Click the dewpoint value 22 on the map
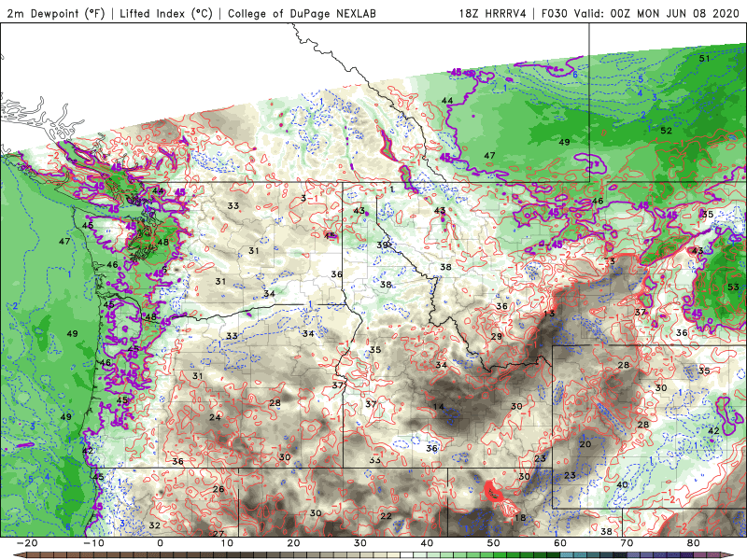Screen dimensions: 747x560 [386, 516]
